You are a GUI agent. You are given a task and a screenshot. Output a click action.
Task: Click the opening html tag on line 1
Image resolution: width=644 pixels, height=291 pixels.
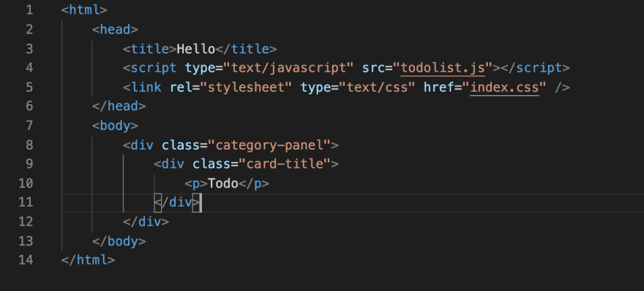(84, 10)
